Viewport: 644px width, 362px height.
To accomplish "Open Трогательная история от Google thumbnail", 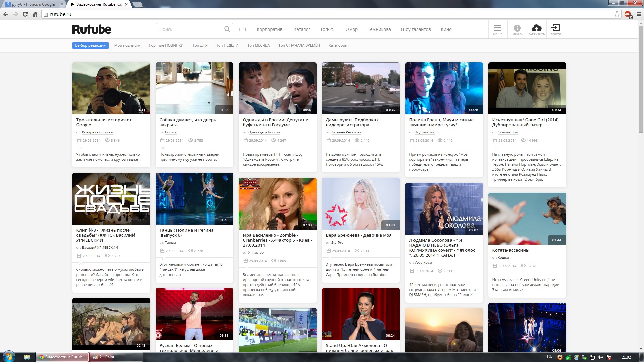I will [111, 88].
